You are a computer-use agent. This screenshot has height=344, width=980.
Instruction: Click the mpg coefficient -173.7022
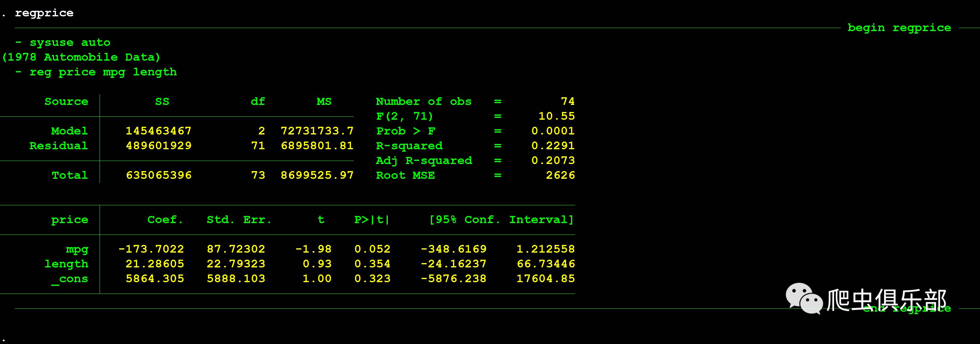pyautogui.click(x=152, y=249)
